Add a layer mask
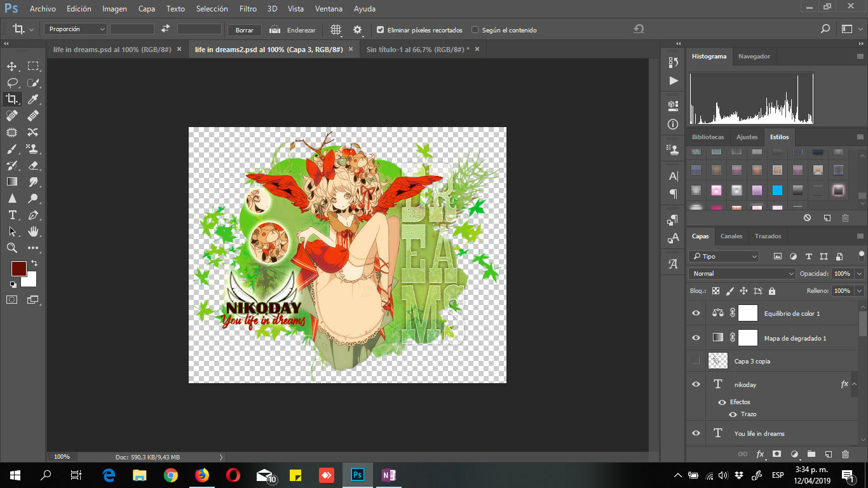Viewport: 868px width, 488px height. coord(776,454)
